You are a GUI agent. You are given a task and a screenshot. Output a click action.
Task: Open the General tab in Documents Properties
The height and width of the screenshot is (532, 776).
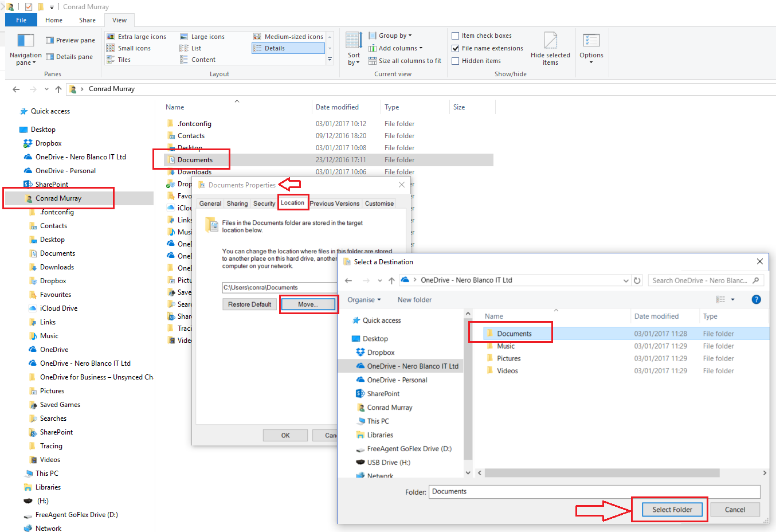210,204
